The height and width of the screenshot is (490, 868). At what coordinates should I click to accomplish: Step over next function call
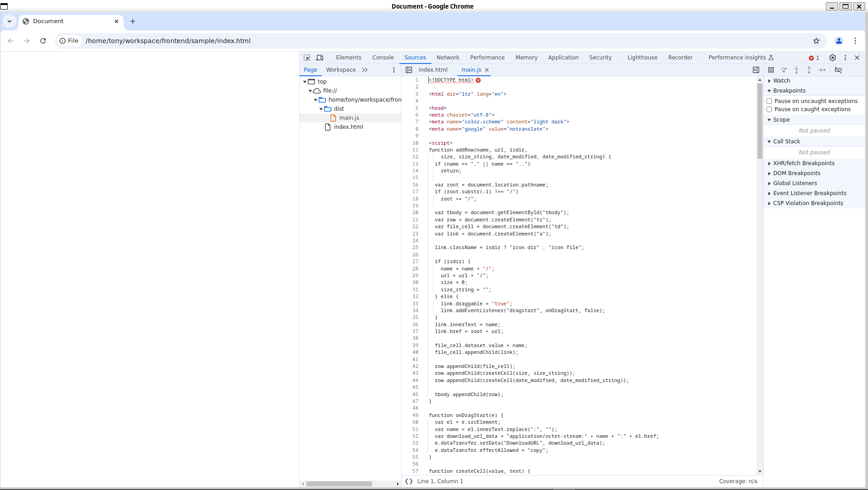coord(784,70)
